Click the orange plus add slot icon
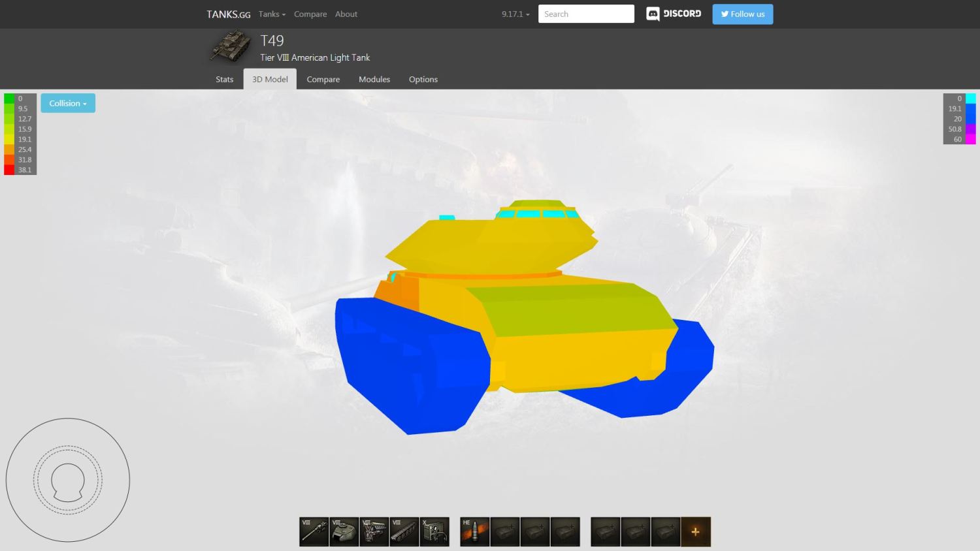Viewport: 980px width, 551px height. (x=695, y=531)
